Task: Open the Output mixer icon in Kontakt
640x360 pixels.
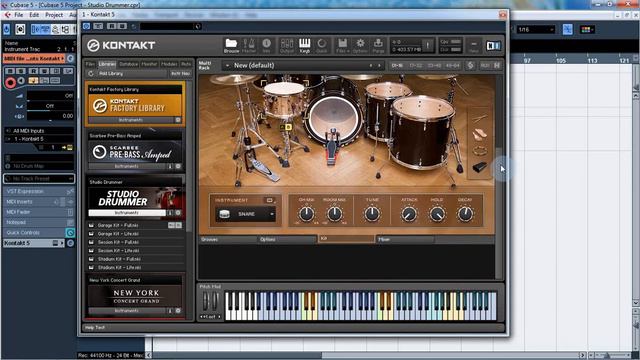Action: pos(287,45)
